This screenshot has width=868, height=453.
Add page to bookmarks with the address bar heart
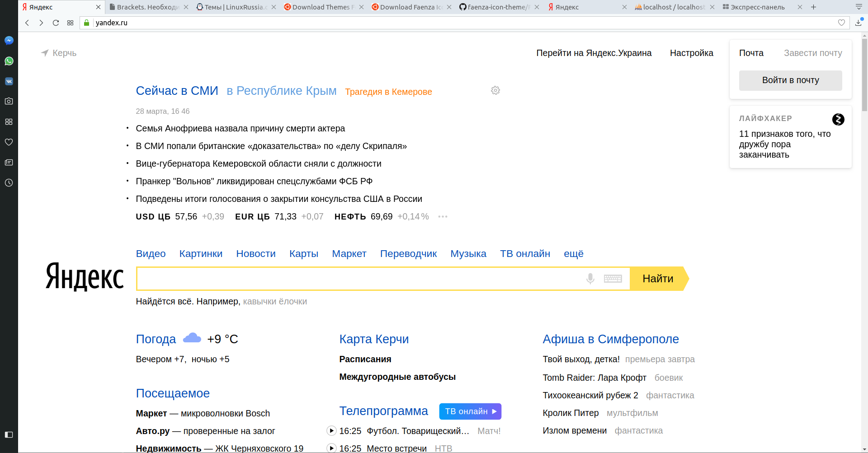click(841, 23)
